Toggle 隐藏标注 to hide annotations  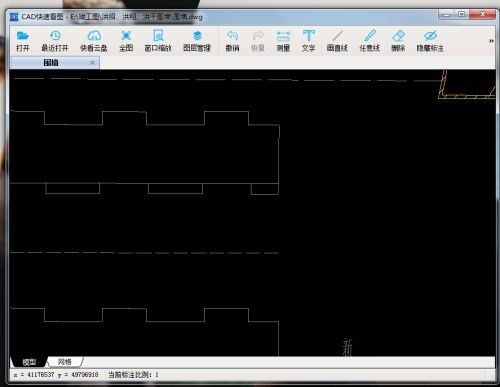pyautogui.click(x=430, y=41)
